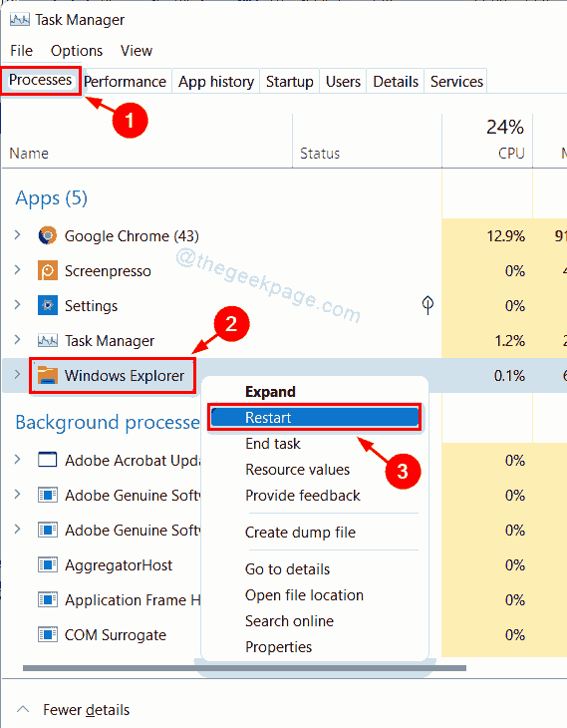567x728 pixels.
Task: Select the Task Manager process row name
Action: click(109, 341)
